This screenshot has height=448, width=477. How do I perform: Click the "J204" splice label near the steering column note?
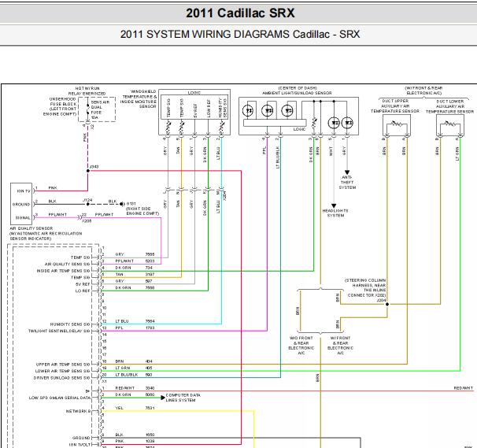pos(381,301)
